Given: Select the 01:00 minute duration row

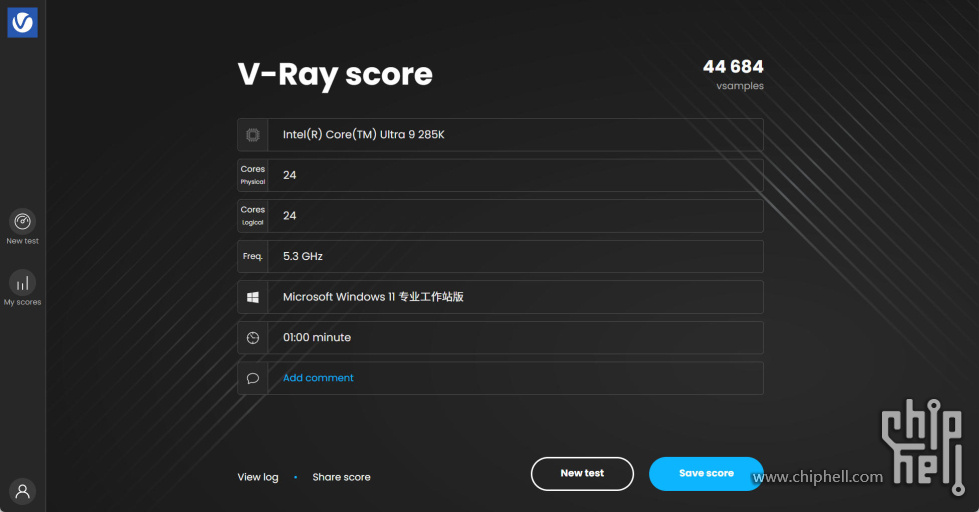Looking at the screenshot, I should pyautogui.click(x=515, y=338).
